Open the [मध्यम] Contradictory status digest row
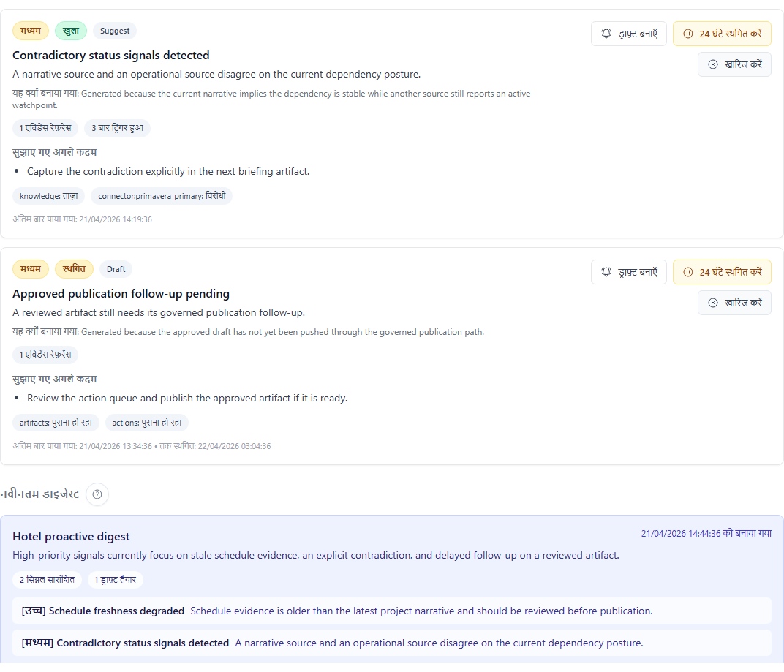 tap(392, 643)
